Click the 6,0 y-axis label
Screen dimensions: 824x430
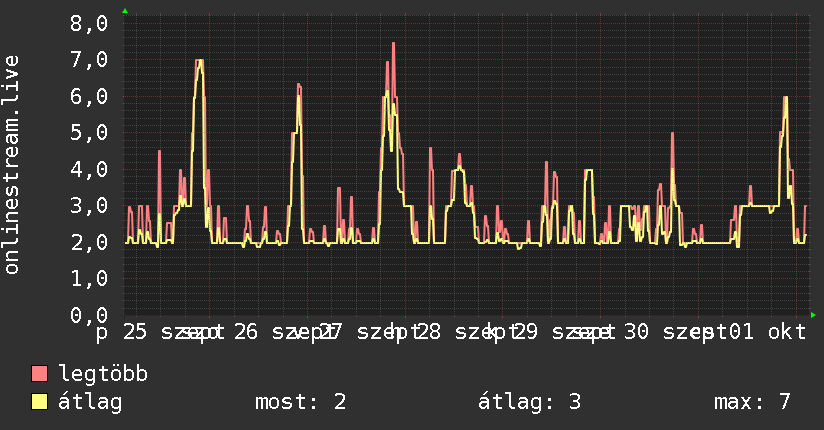[89, 97]
